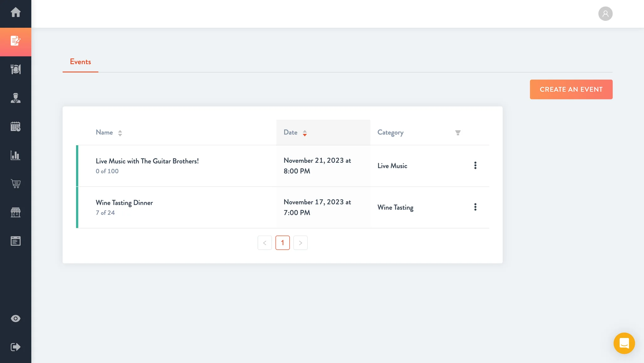Click the '7 of 24' attendance text
The height and width of the screenshot is (363, 644).
coord(105,213)
